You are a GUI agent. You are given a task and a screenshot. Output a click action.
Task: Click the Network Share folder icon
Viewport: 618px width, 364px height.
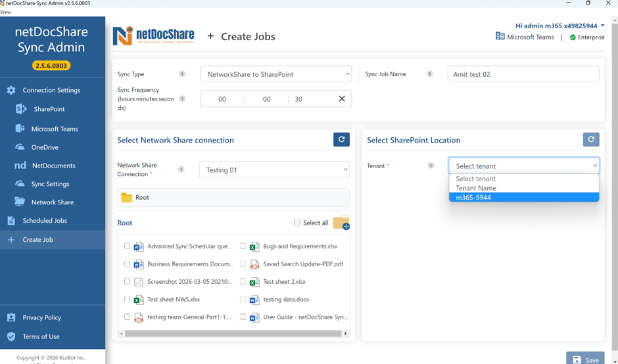click(x=20, y=202)
